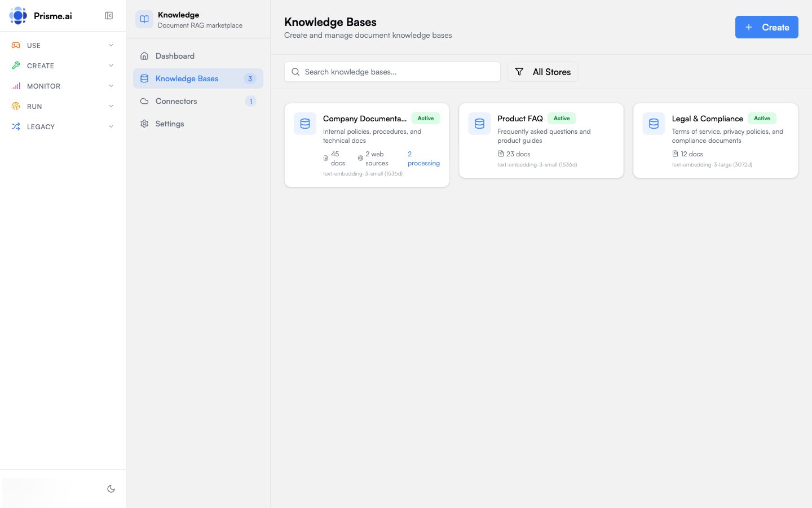Click the Settings gear icon
Image resolution: width=812 pixels, height=508 pixels.
[x=144, y=124]
